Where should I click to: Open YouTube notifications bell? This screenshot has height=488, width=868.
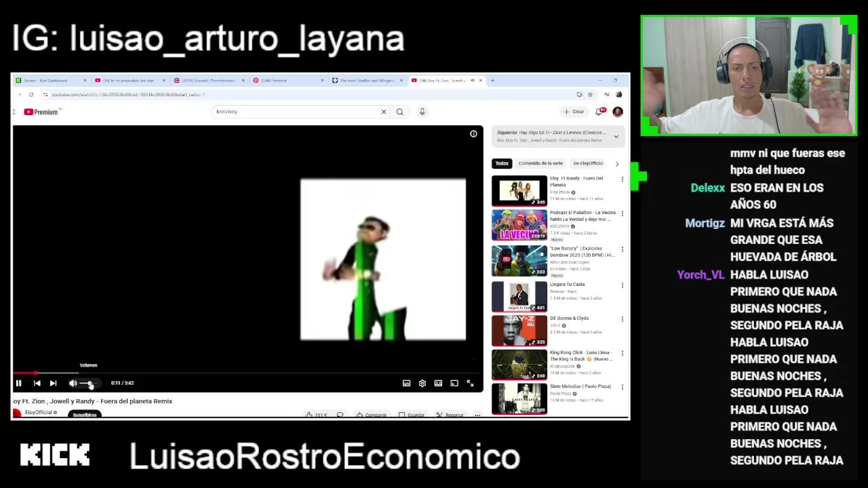coord(599,112)
